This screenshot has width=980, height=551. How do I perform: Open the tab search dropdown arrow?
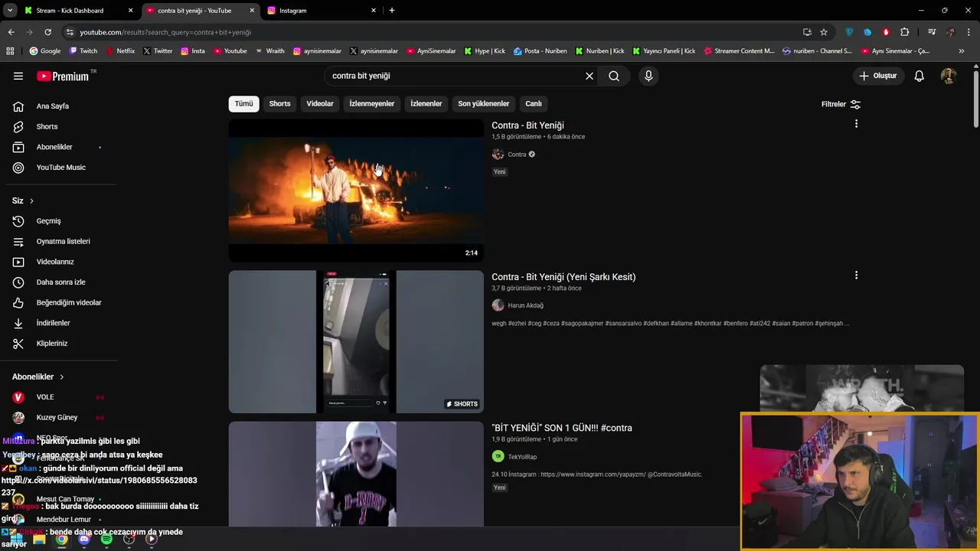10,11
